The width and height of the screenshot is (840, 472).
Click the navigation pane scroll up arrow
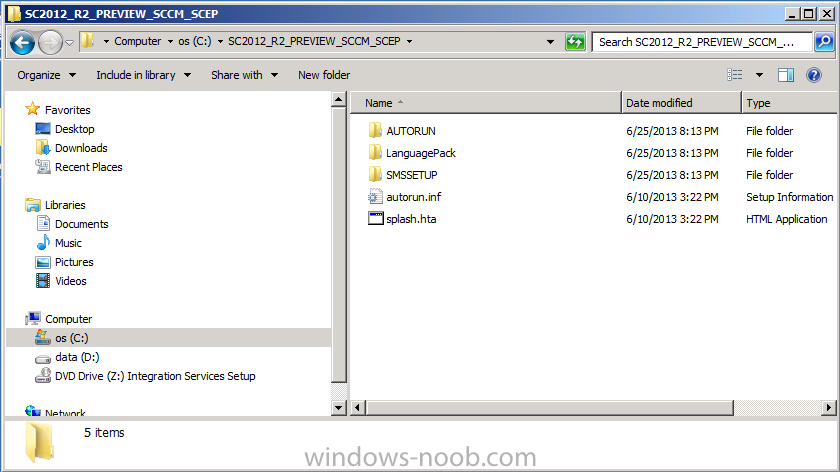coord(339,99)
